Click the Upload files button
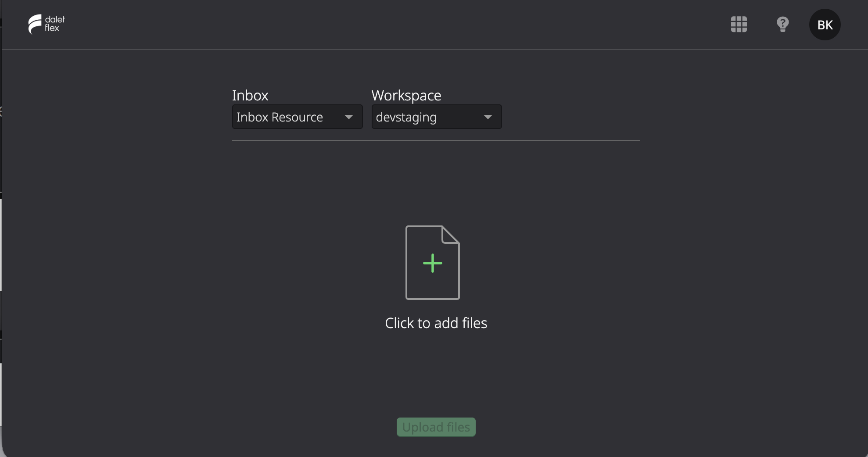 click(x=436, y=427)
